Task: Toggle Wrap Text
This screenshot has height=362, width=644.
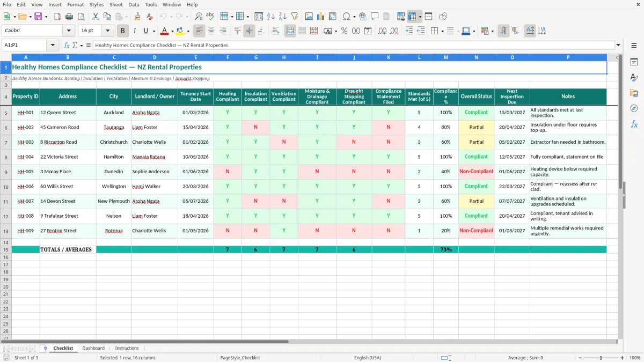Action: 276,31
